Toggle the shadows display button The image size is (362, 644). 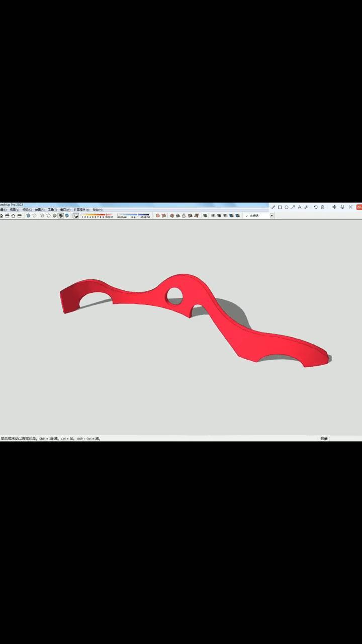click(x=76, y=216)
